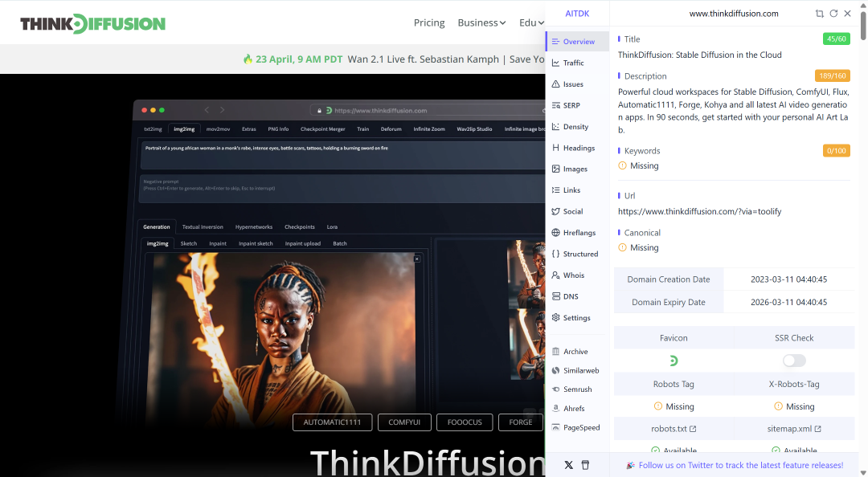
Task: Click the page URL https://www.thinkdiffusion.com/?via=toolify
Action: pyautogui.click(x=700, y=211)
